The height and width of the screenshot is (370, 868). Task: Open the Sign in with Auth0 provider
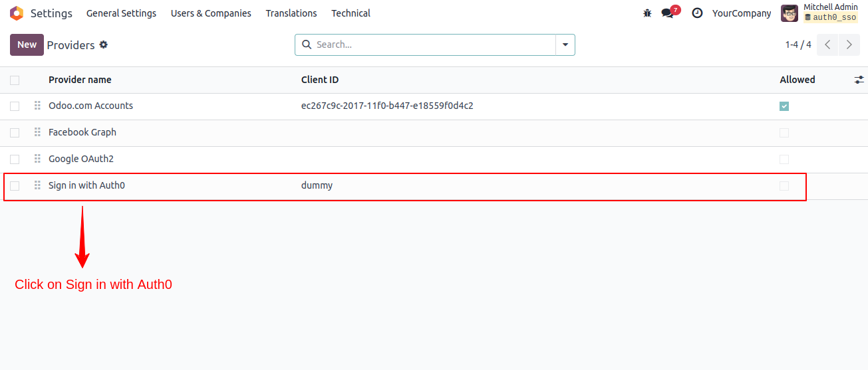[x=86, y=186]
